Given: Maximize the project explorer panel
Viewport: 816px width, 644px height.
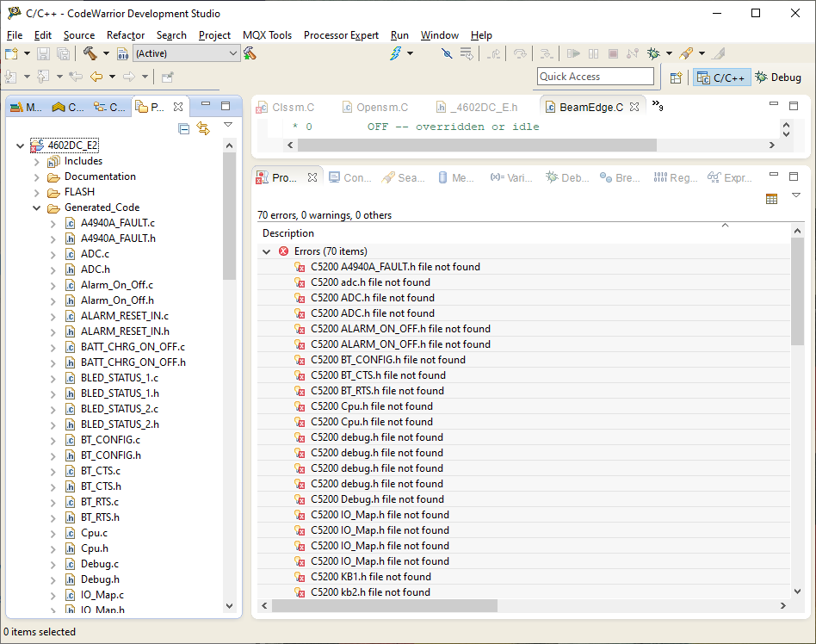Looking at the screenshot, I should point(226,106).
